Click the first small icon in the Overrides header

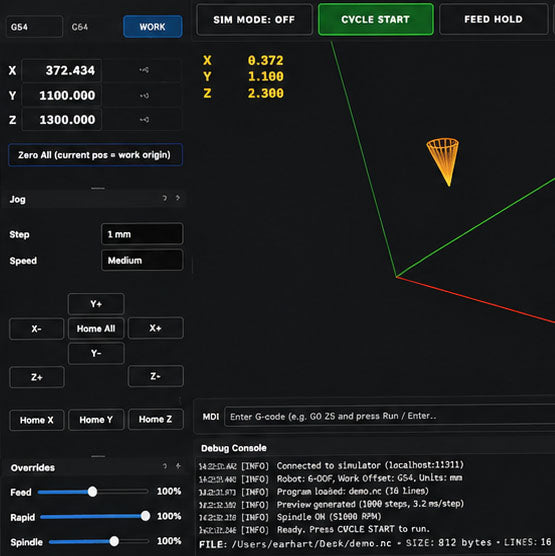point(165,466)
